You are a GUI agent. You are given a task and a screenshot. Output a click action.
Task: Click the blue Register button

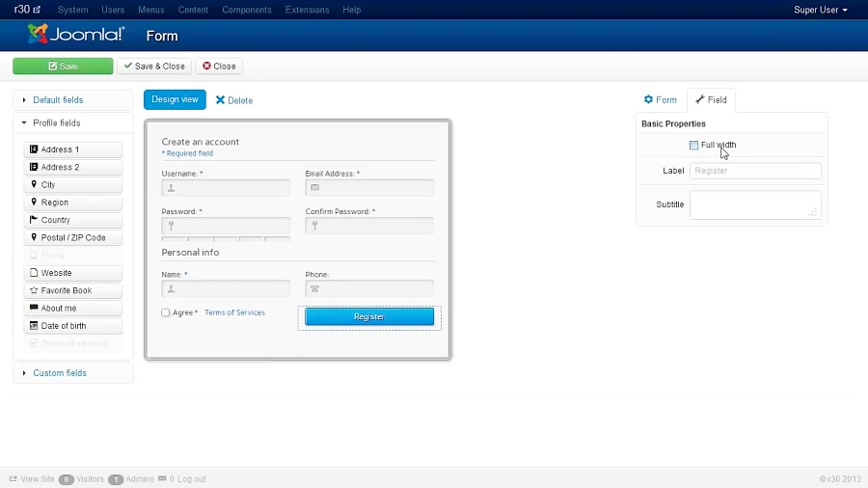click(369, 316)
